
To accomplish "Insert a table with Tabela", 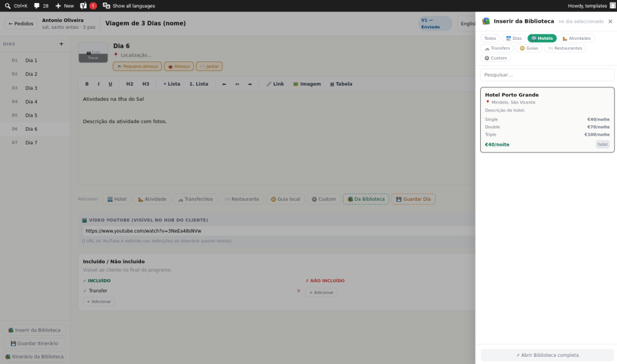I will point(341,84).
